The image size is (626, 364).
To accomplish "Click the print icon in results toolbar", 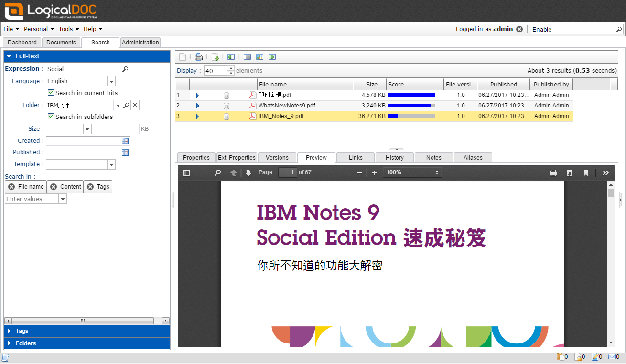I will 199,57.
